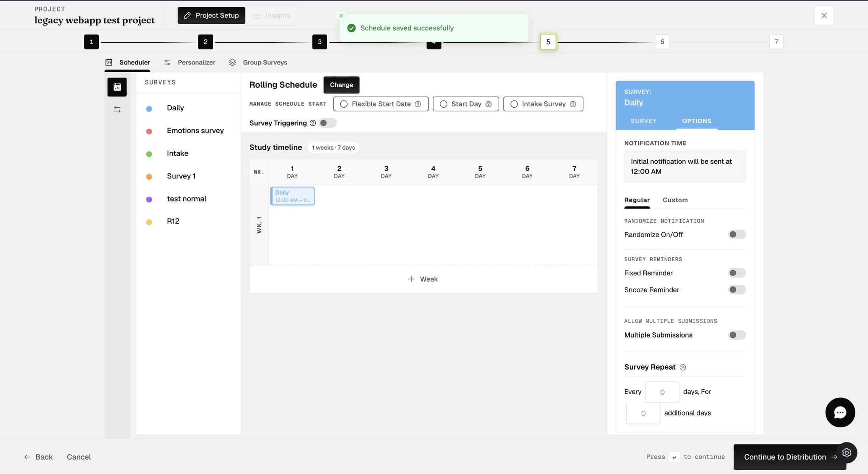Image resolution: width=868 pixels, height=474 pixels.
Task: Click the Change schedule button
Action: 341,85
